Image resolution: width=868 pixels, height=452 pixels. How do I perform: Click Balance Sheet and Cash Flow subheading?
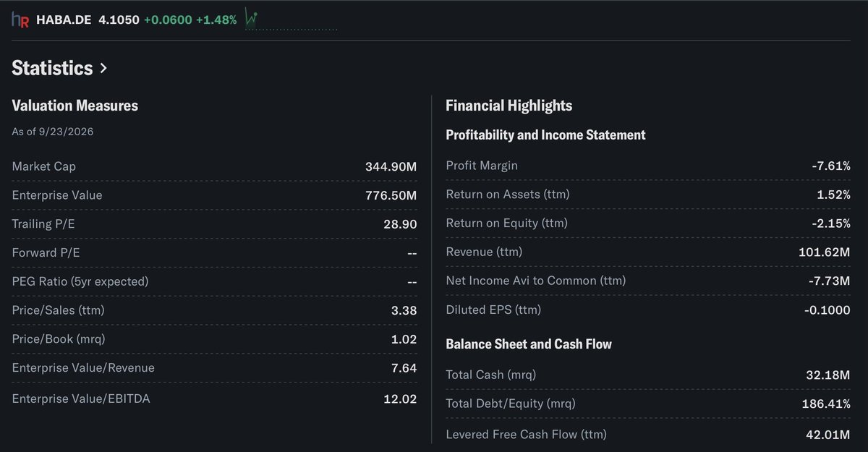click(529, 344)
